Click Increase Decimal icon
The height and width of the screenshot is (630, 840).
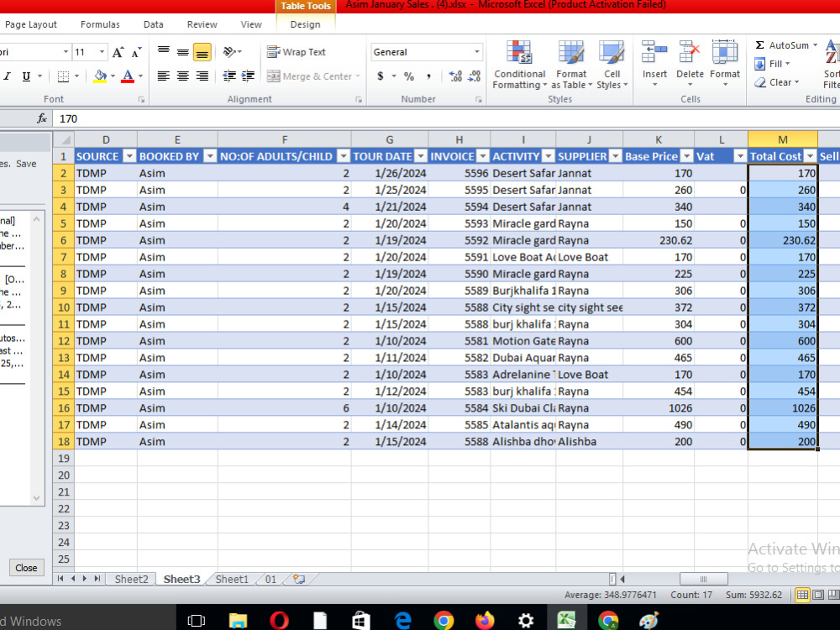click(x=455, y=76)
